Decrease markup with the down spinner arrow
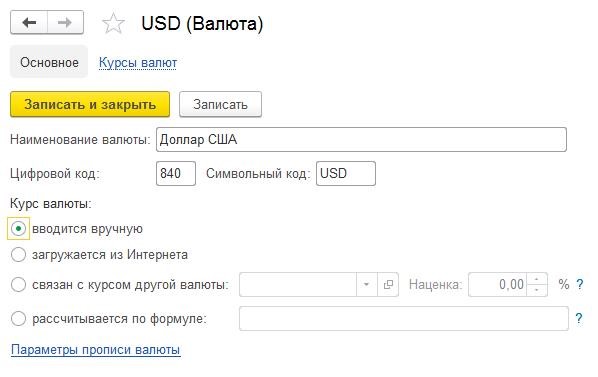598x377 pixels. [x=537, y=290]
